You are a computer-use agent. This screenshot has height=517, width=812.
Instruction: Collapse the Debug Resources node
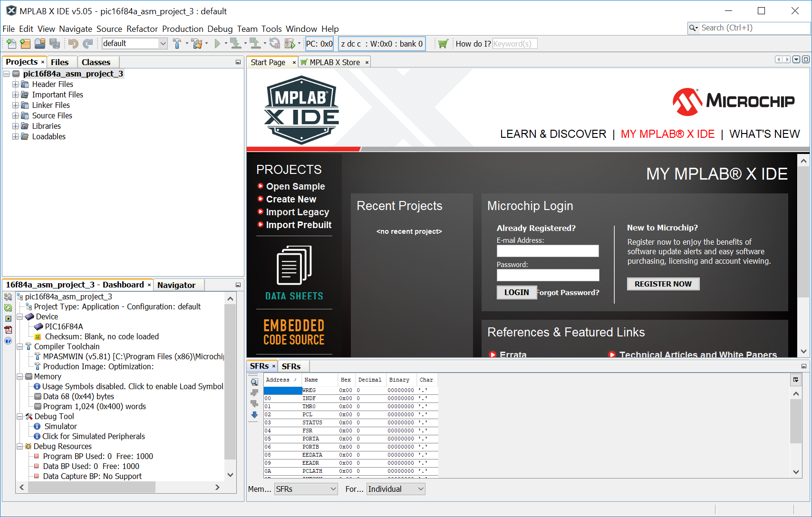(x=20, y=446)
